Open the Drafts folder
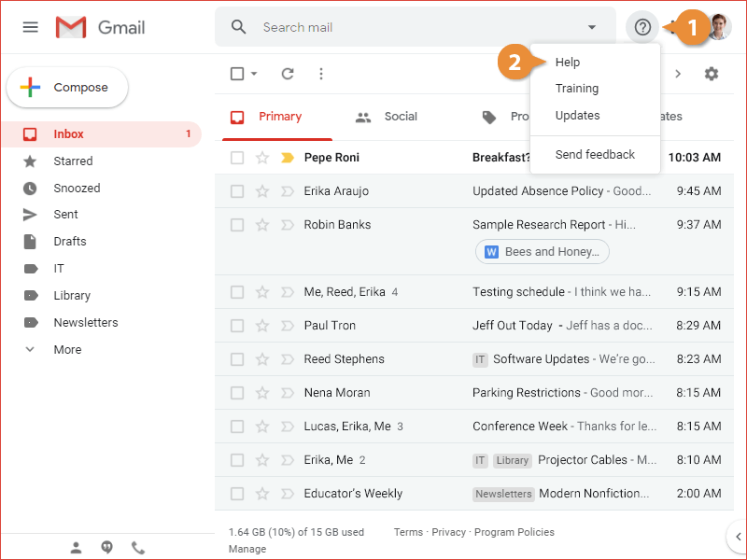Image resolution: width=747 pixels, height=560 pixels. point(69,242)
